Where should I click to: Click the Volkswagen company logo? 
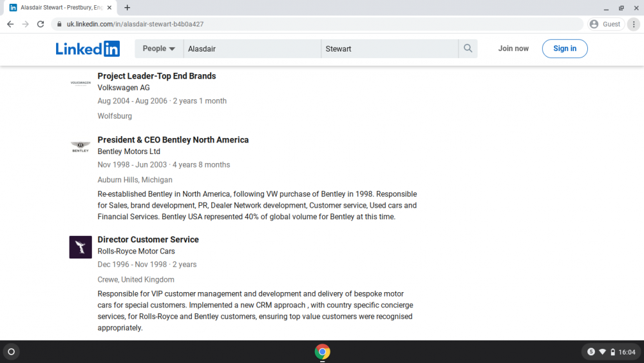tap(80, 83)
